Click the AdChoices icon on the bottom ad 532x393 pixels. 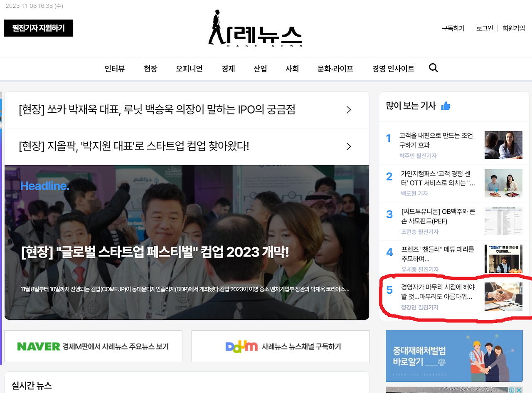[x=512, y=390]
